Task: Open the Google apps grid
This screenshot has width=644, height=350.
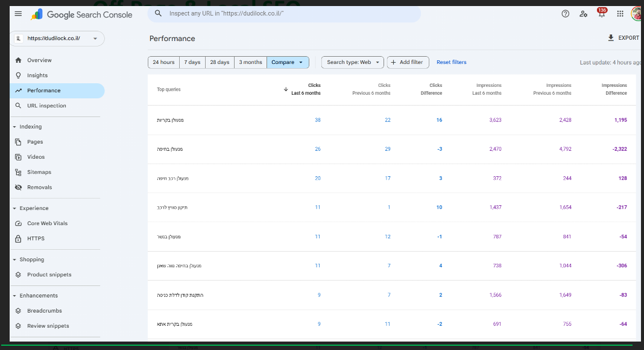Action: coord(620,14)
